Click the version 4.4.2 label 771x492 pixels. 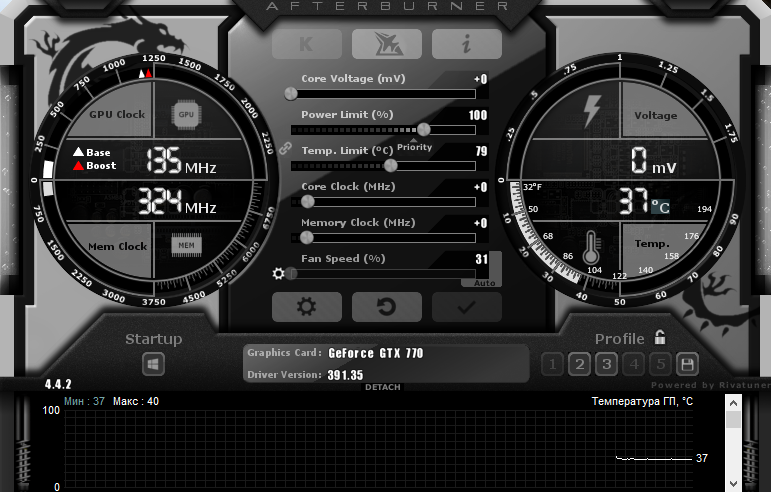(x=58, y=384)
